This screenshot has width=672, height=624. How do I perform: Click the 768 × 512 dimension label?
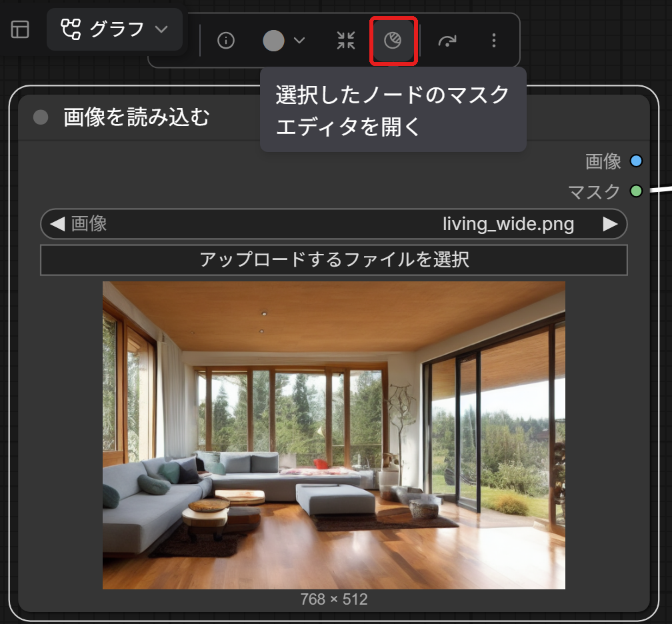[x=333, y=599]
